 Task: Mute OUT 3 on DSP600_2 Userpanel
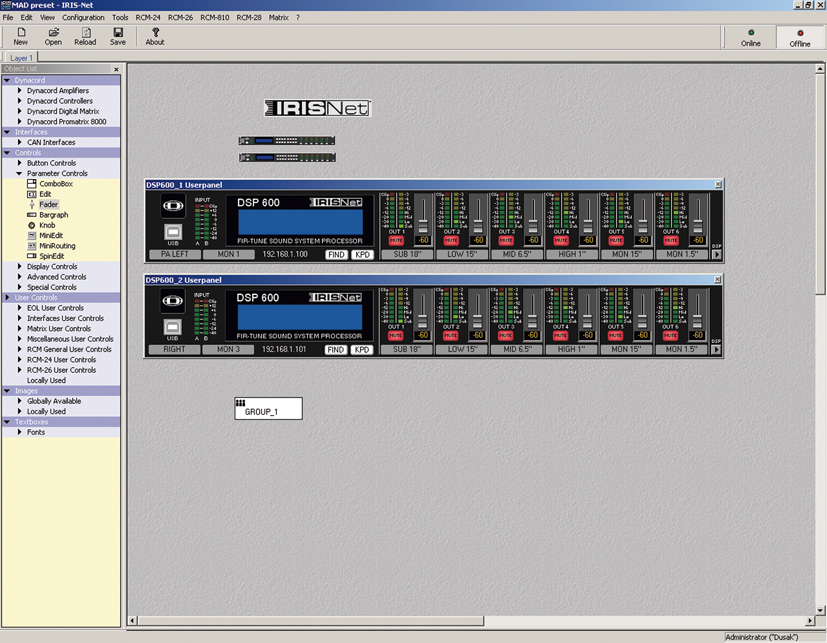pos(505,335)
